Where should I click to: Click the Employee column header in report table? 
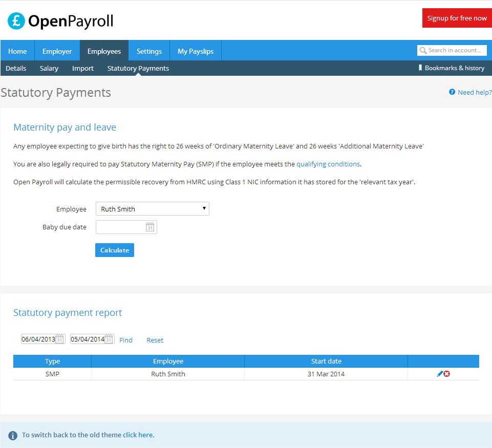coord(168,361)
